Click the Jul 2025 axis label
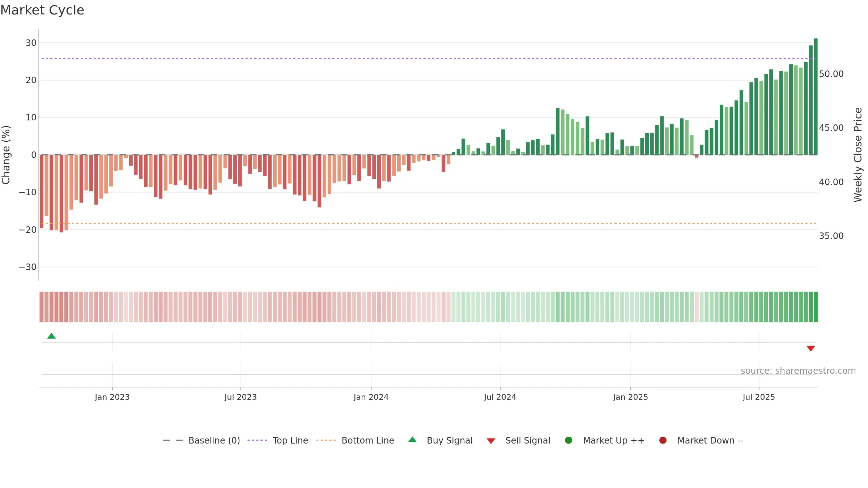Viewport: 868px width, 488px height. click(x=759, y=397)
